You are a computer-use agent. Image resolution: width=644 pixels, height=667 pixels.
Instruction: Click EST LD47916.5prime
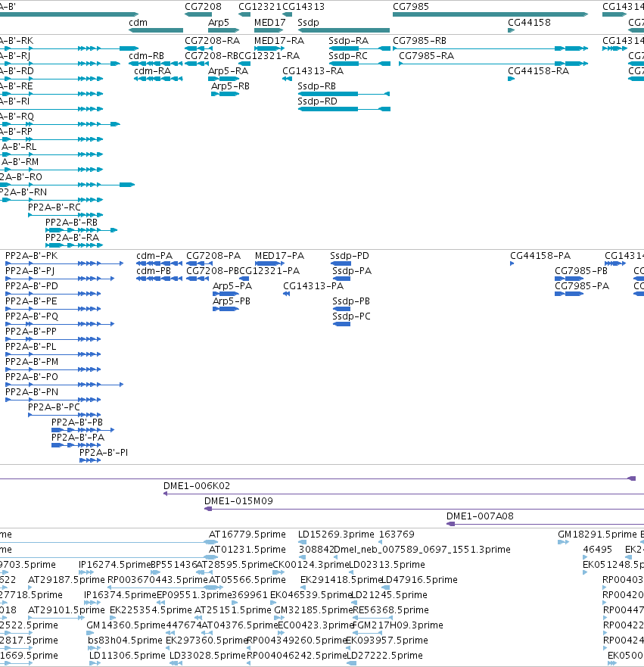385,588
